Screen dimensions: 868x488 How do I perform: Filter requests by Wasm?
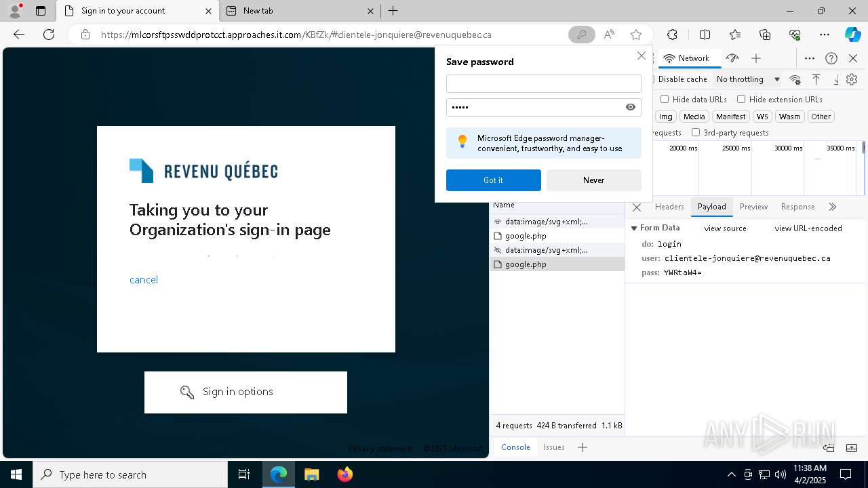789,117
